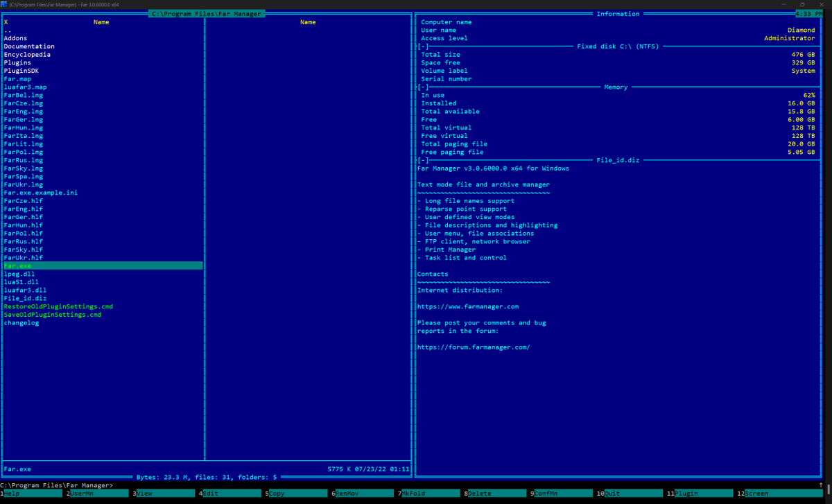This screenshot has width=832, height=504.
Task: Select the FarSky.lng file
Action: pos(103,168)
